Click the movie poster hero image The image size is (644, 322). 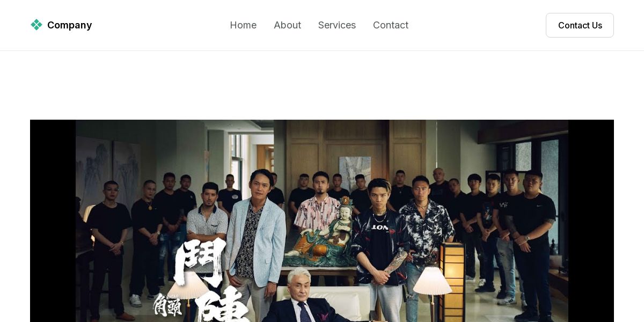pyautogui.click(x=322, y=221)
